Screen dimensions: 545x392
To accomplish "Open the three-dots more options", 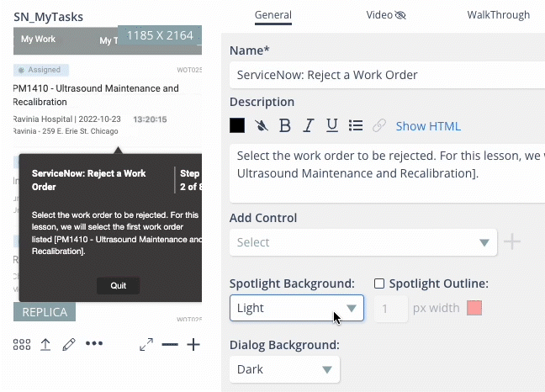I will coord(94,343).
